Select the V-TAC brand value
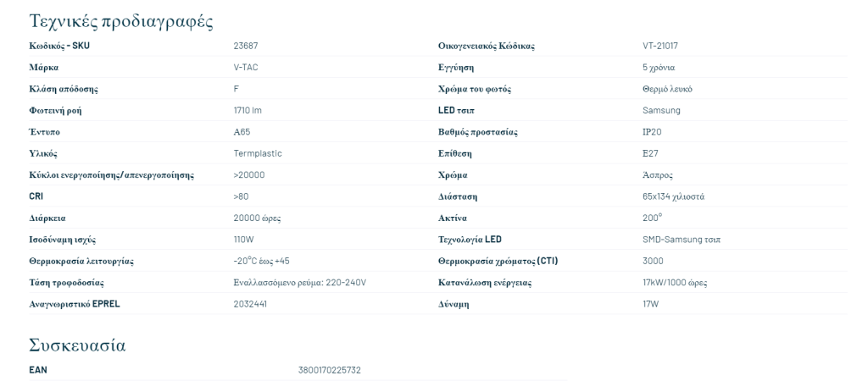 pos(247,67)
